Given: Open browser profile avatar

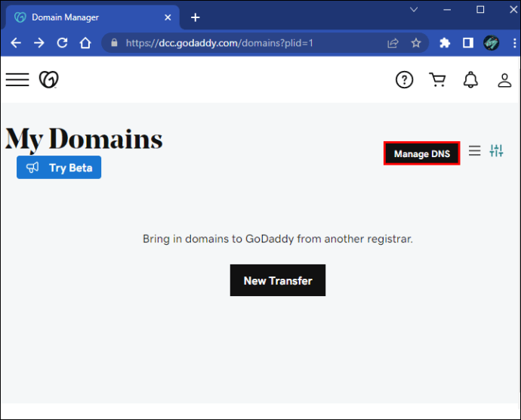Looking at the screenshot, I should [x=491, y=43].
